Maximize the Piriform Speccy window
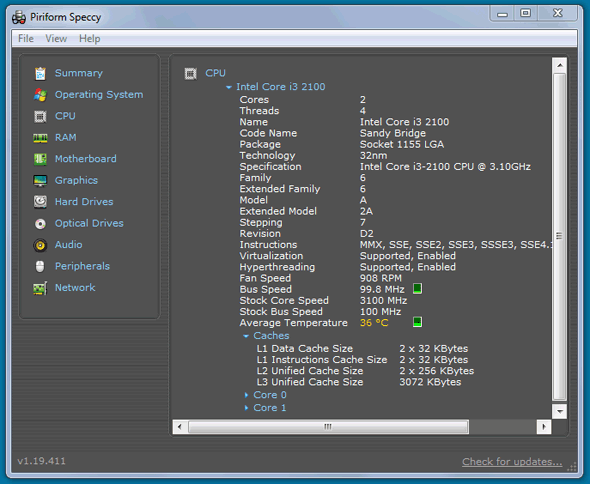The image size is (590, 484). pos(525,14)
